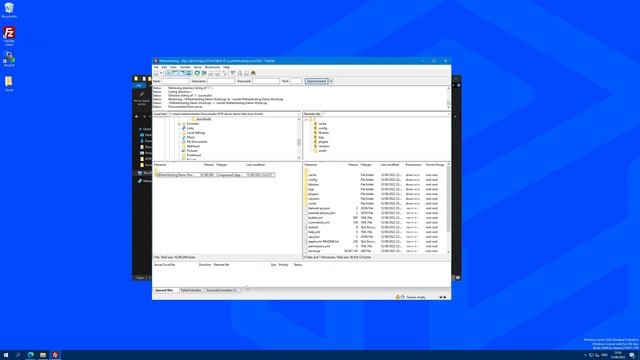Image resolution: width=640 pixels, height=360 pixels.
Task: Open FileZilla Client desktop shortcut
Action: 9,36
